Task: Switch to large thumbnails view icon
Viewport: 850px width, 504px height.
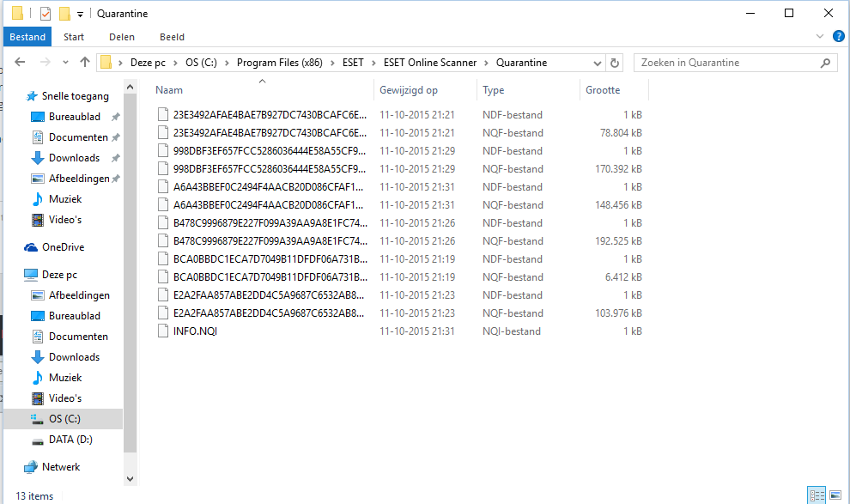Action: point(835,495)
